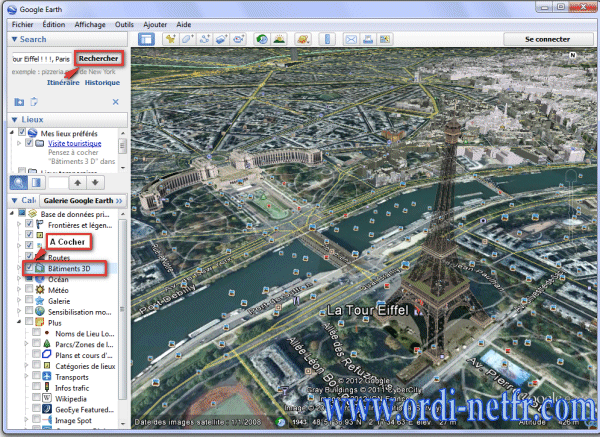
Task: Click the Infos trafic traffic-light icon
Action: click(x=47, y=387)
